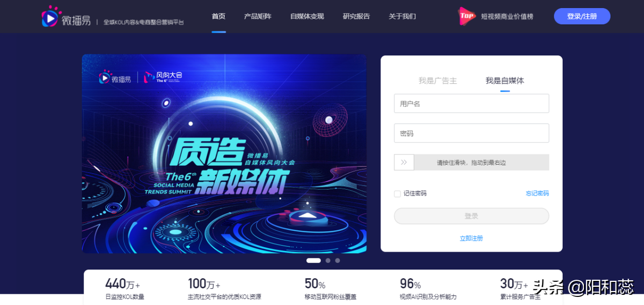644x305 pixels.
Task: Select the first carousel indicator dot
Action: click(x=313, y=260)
